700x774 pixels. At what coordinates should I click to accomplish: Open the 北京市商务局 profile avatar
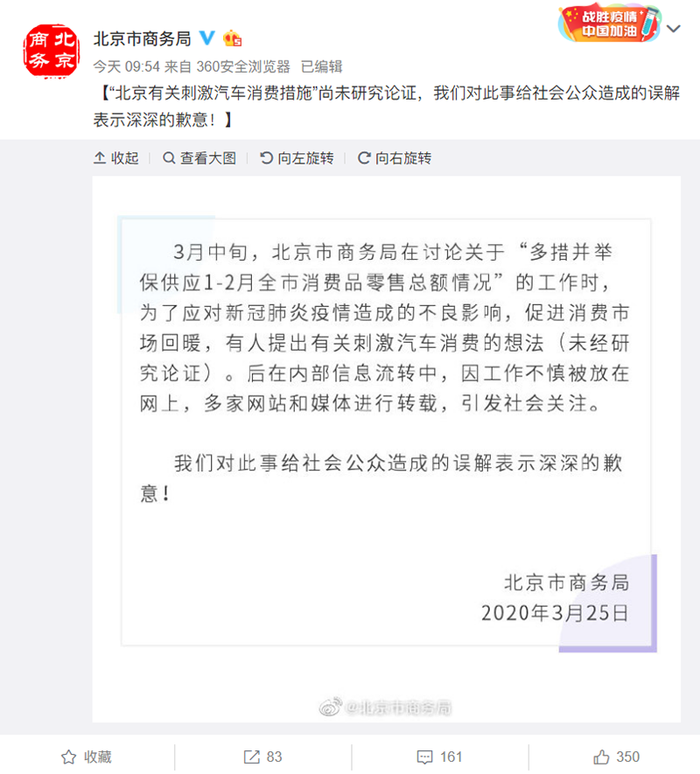pyautogui.click(x=51, y=51)
